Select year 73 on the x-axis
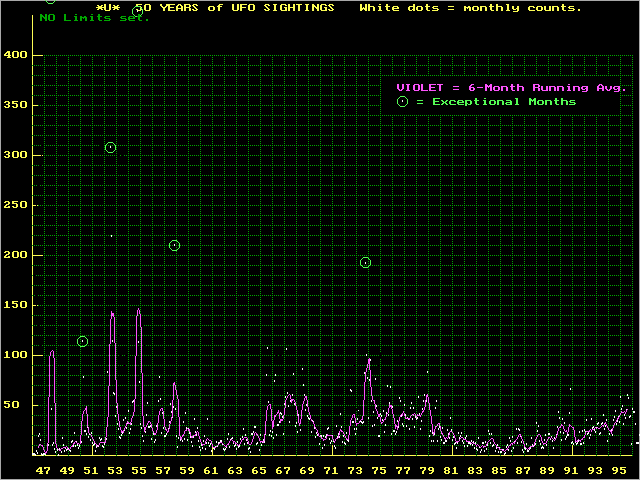The height and width of the screenshot is (480, 640). coord(355,469)
